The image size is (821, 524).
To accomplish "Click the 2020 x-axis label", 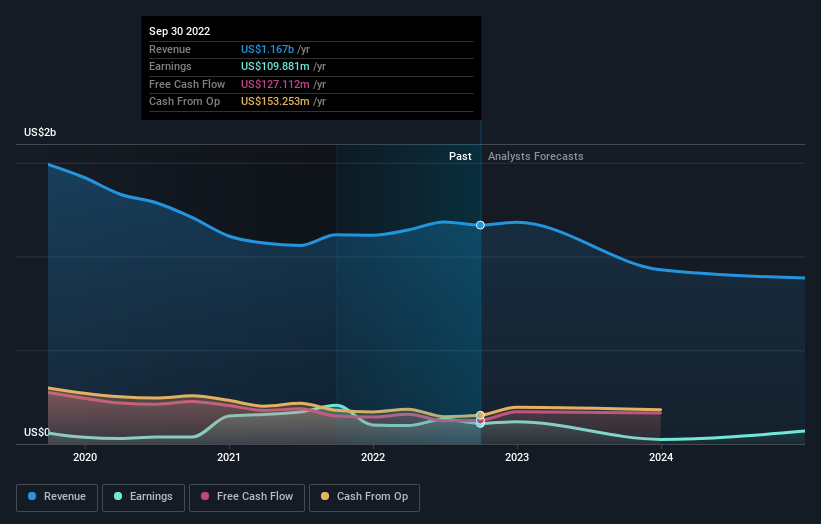I will [x=85, y=458].
